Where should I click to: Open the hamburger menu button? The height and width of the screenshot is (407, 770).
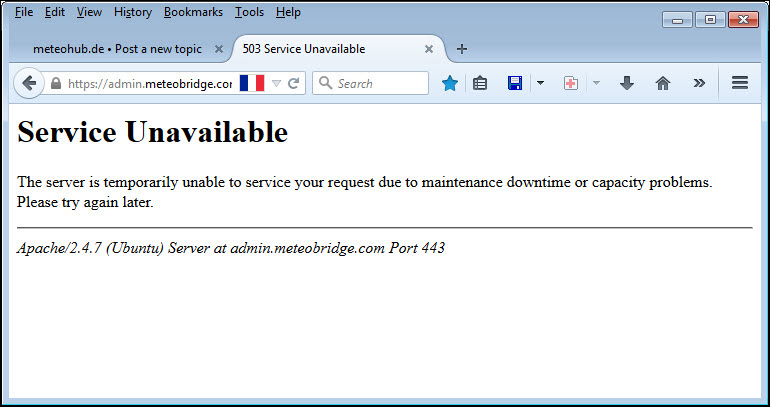click(x=740, y=83)
